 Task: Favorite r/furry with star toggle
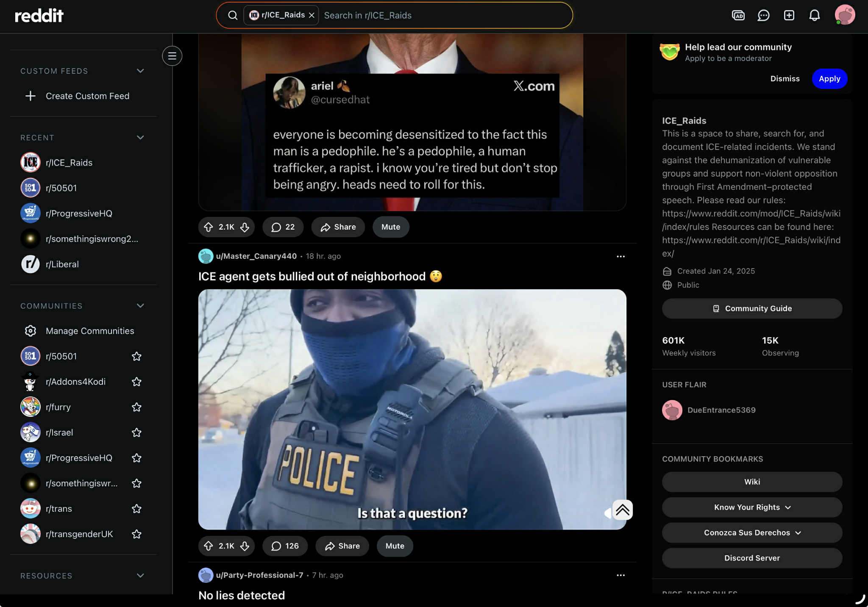click(136, 407)
